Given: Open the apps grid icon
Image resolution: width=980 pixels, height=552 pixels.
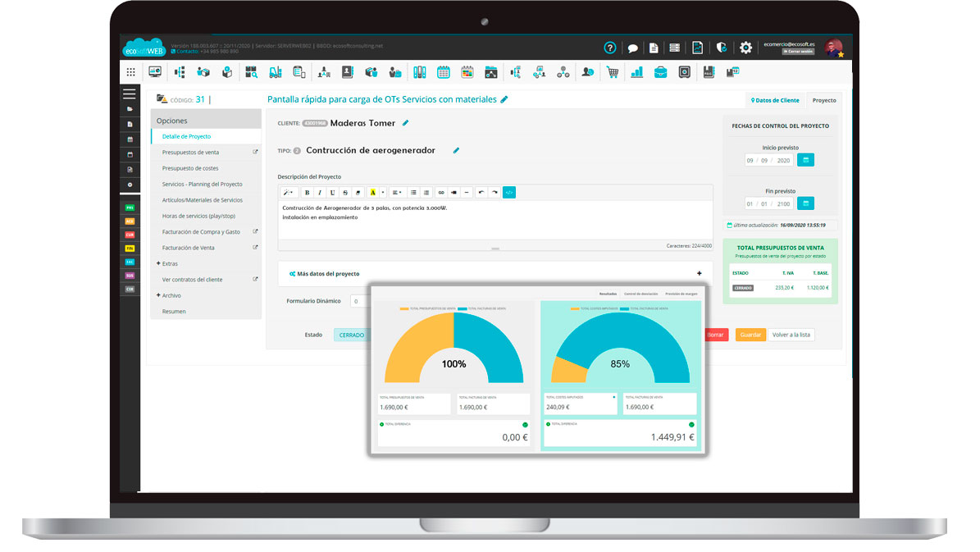Looking at the screenshot, I should (130, 72).
